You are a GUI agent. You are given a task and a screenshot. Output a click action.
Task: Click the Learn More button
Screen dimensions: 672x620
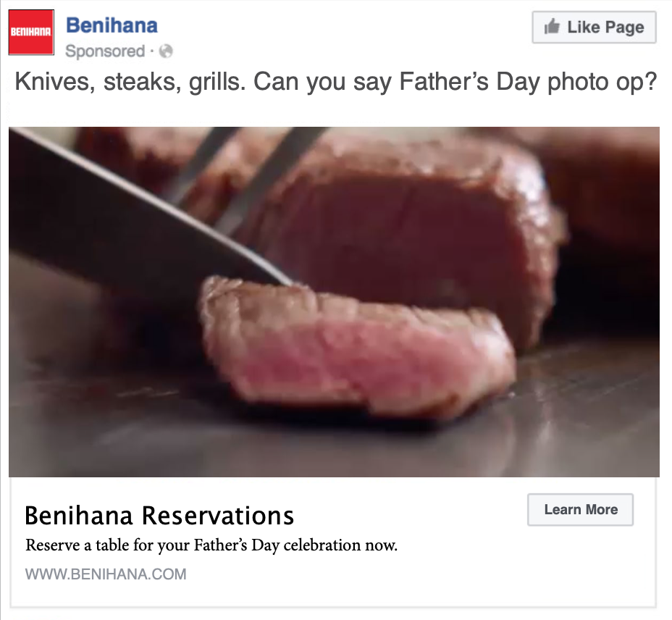580,509
